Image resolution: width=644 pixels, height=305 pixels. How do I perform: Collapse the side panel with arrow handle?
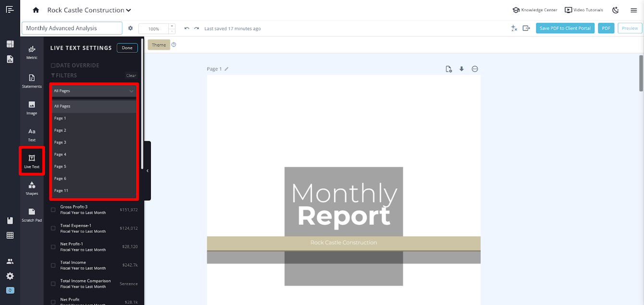148,171
